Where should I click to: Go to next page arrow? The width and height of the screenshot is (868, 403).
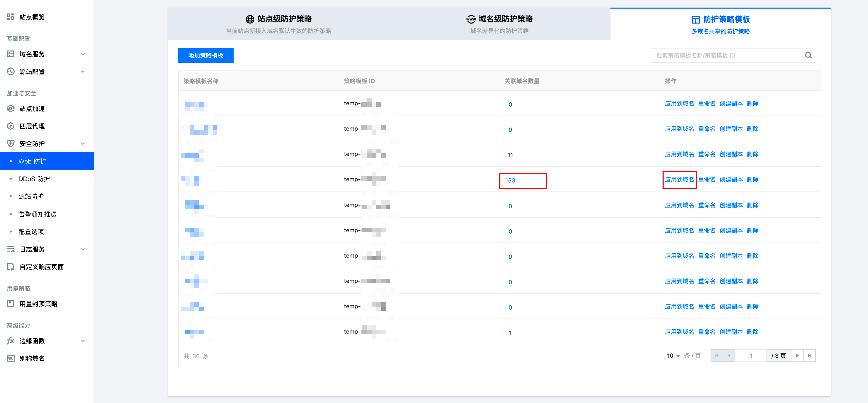click(797, 355)
